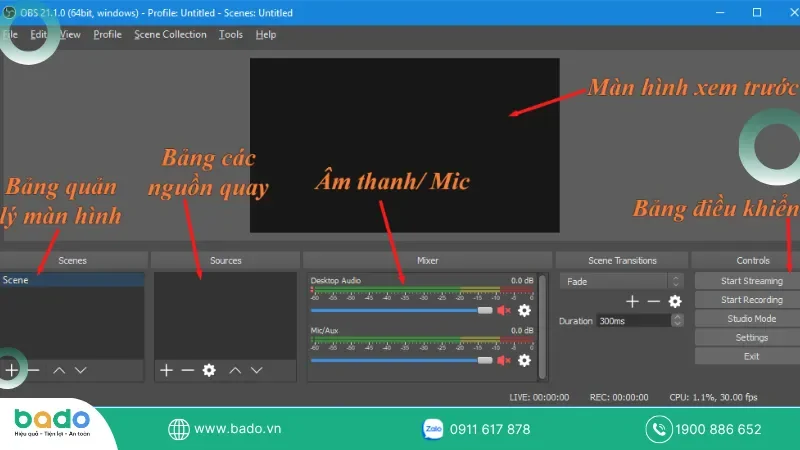The height and width of the screenshot is (450, 800).
Task: Open transition properties gear icon
Action: 675,302
